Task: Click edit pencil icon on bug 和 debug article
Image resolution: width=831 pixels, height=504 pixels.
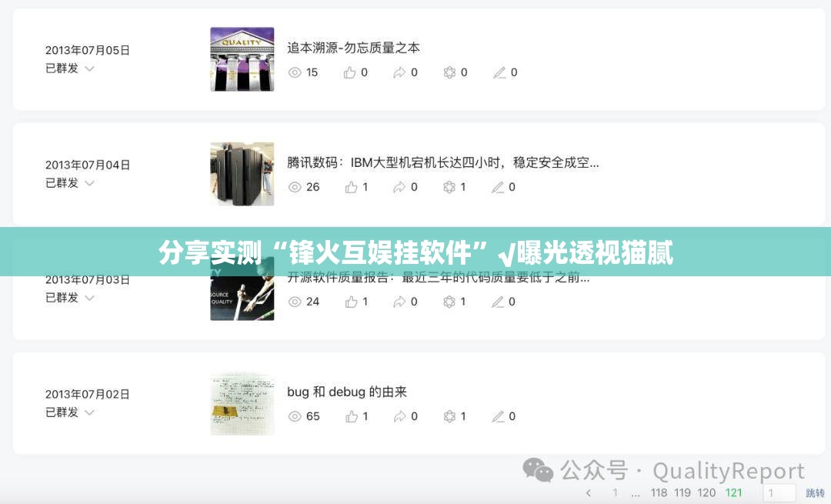Action: 498,416
